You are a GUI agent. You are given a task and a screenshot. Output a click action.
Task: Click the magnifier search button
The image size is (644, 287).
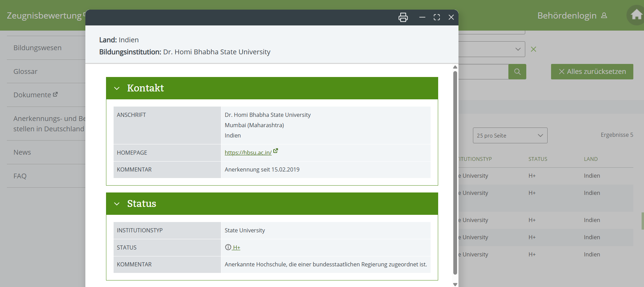[517, 71]
